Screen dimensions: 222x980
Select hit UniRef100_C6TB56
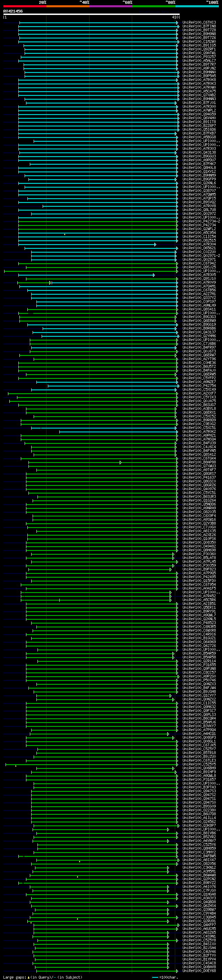[x=199, y=290]
